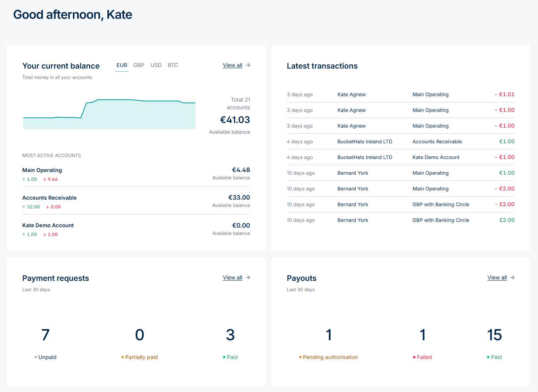Open BucketHats Ireland LTD Accounts Receivable transaction
Image resolution: width=538 pixels, height=392 pixels.
(x=400, y=141)
